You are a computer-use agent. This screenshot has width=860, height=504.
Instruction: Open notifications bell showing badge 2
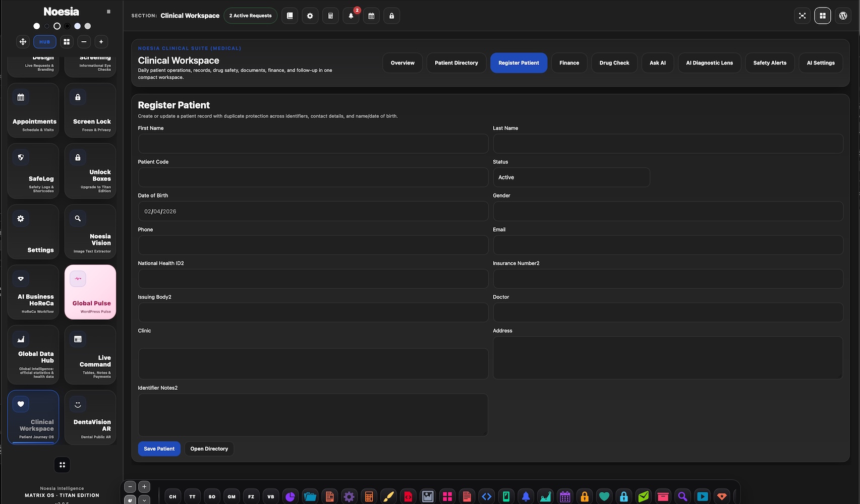[x=351, y=16]
